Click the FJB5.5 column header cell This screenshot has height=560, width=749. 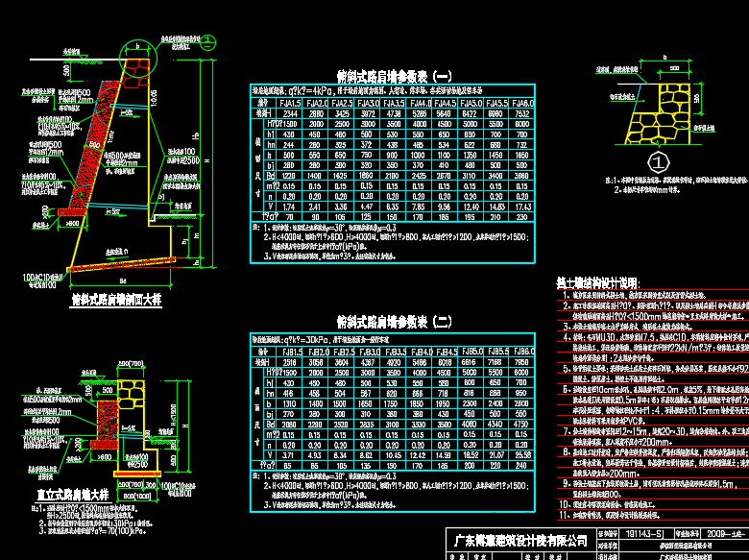pos(496,353)
